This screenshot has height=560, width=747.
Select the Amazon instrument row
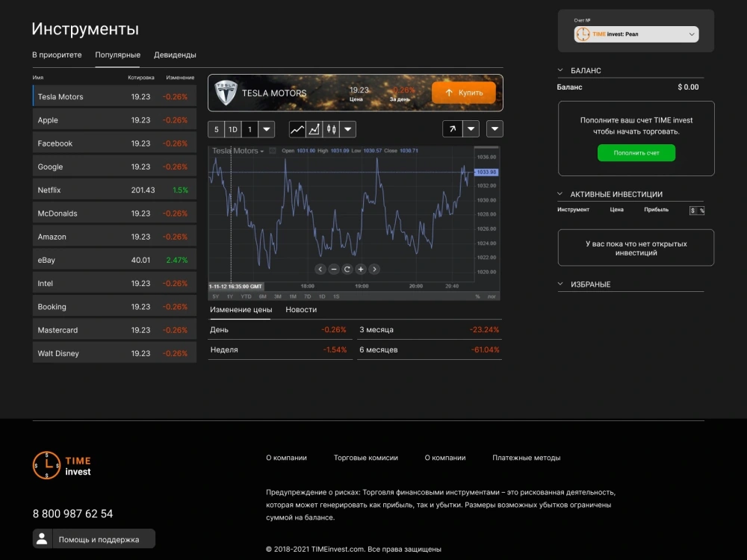click(x=114, y=236)
